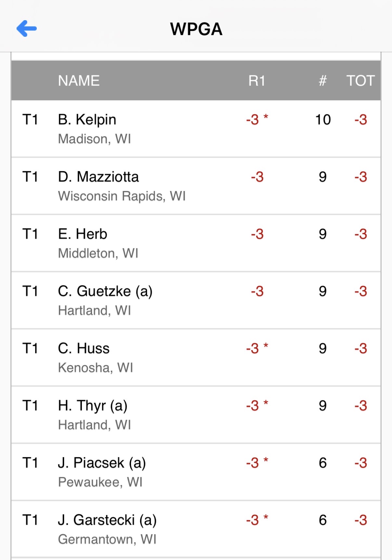
Task: Click holes-played 10 for Kelpin
Action: point(323,119)
